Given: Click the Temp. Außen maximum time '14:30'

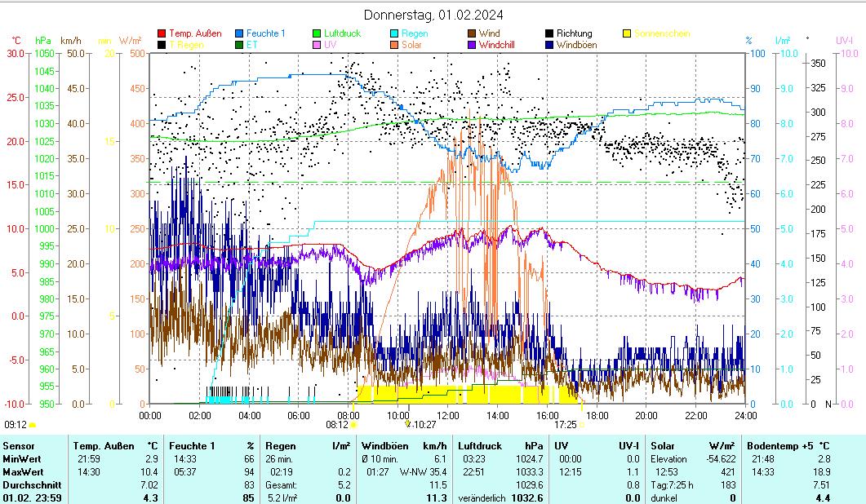Looking at the screenshot, I should (x=89, y=472).
